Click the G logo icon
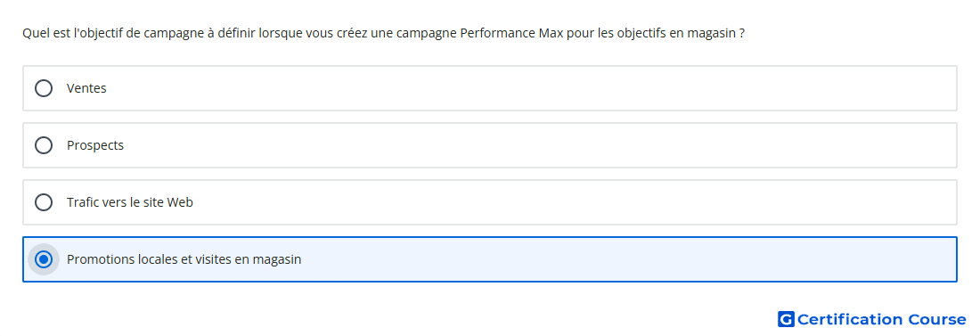The height and width of the screenshot is (336, 980). click(x=786, y=319)
